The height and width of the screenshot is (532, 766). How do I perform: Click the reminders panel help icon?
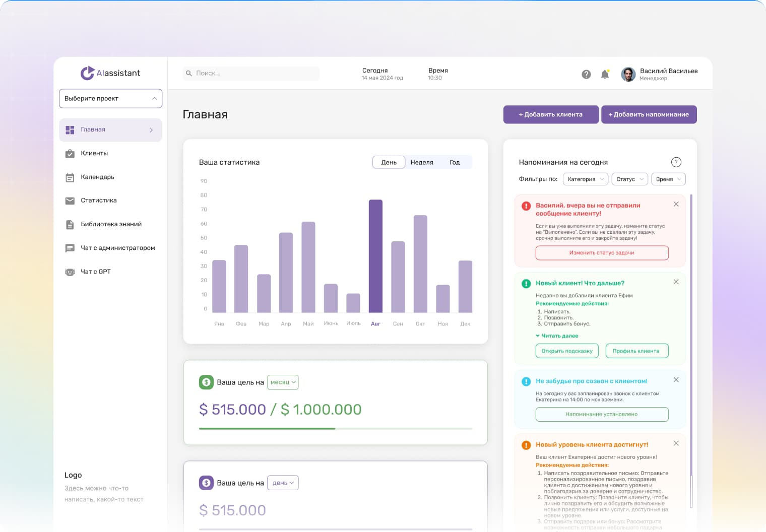[x=676, y=162]
